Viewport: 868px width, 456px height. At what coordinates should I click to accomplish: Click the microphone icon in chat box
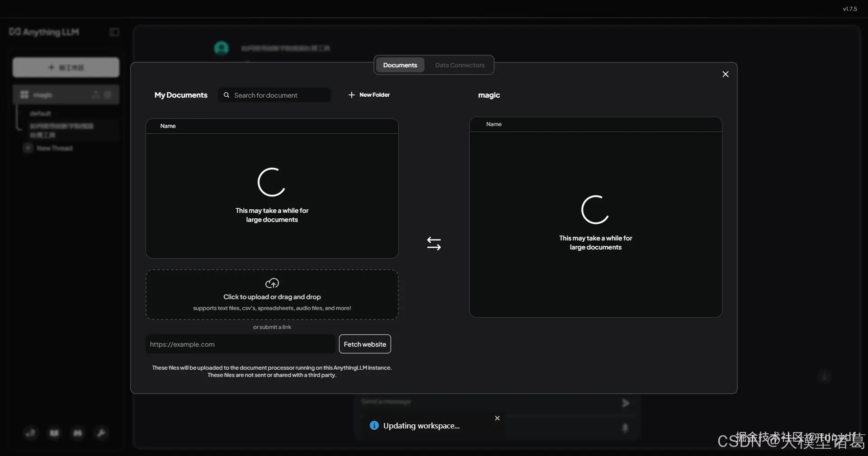[x=625, y=428]
